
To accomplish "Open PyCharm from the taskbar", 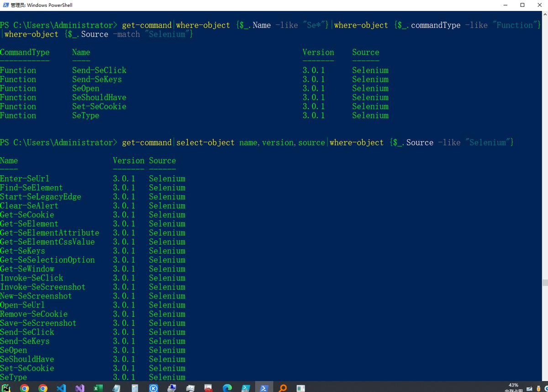I will (6, 388).
